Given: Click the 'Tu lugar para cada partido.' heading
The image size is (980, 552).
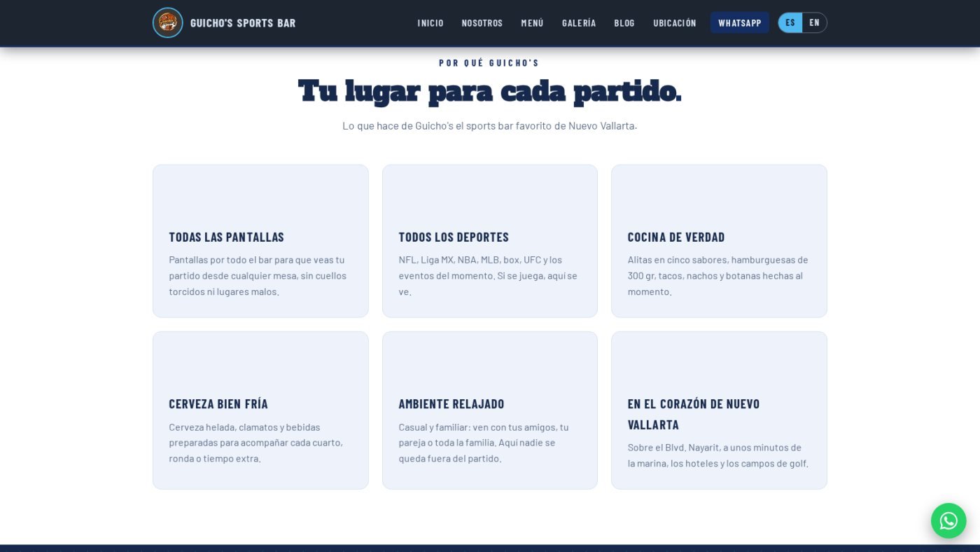Looking at the screenshot, I should (489, 91).
